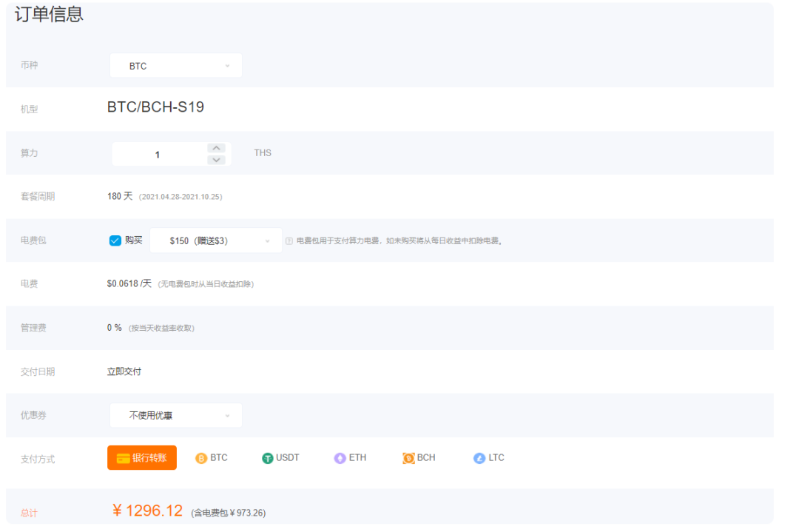Click the bank card icon on 银行转账
This screenshot has width=799, height=532.
coord(125,457)
